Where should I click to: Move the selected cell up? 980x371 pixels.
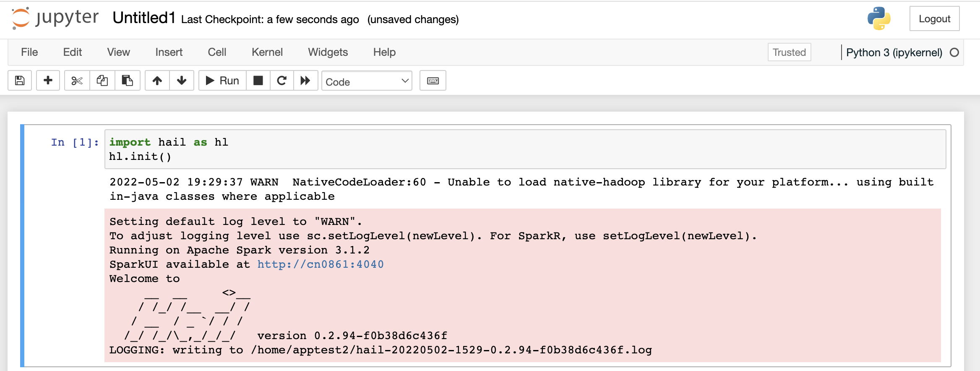[x=157, y=80]
